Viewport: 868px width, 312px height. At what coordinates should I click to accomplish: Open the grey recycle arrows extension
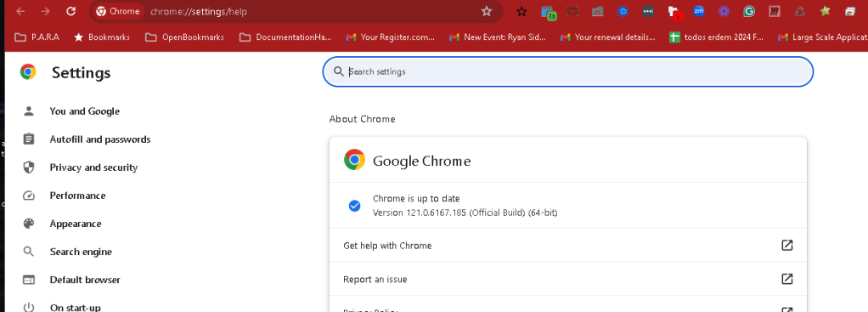800,11
